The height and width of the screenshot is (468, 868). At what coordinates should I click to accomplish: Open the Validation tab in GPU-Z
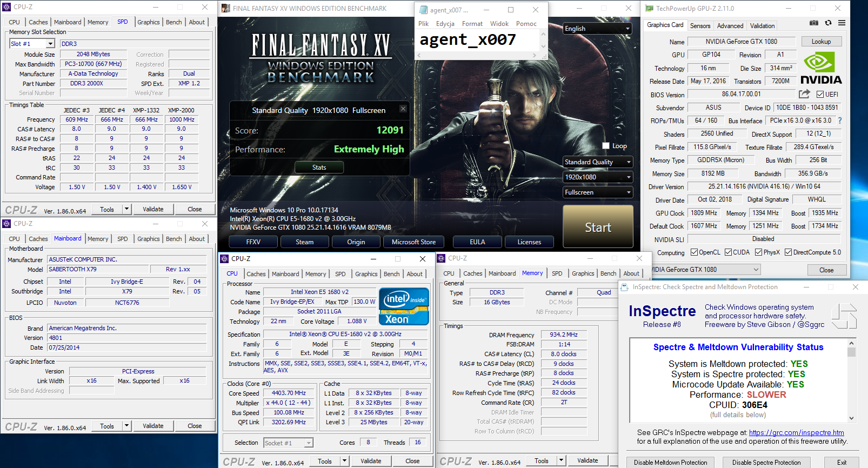click(x=762, y=26)
